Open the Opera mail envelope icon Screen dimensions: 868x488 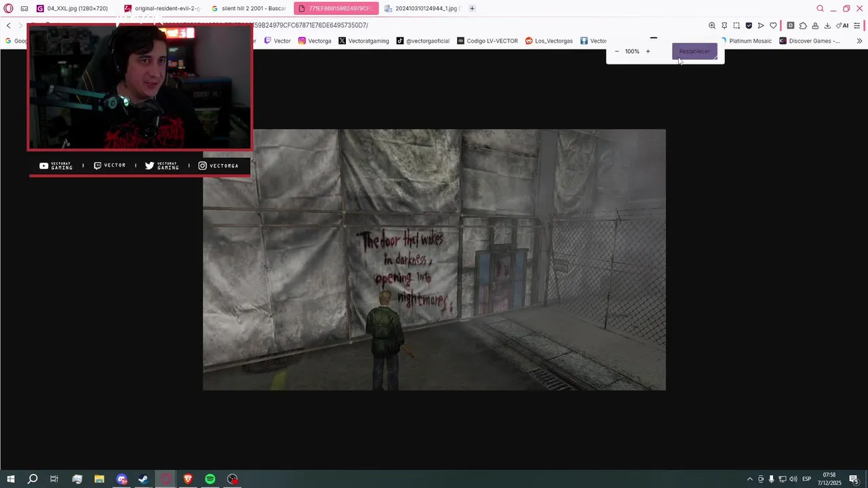(x=24, y=9)
